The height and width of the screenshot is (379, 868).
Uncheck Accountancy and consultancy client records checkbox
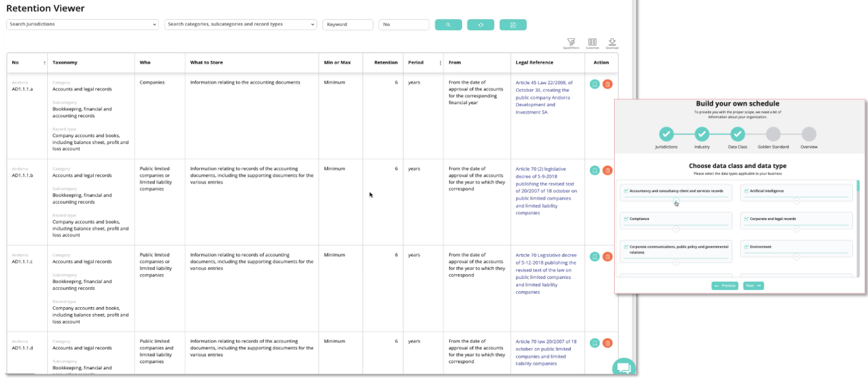626,191
